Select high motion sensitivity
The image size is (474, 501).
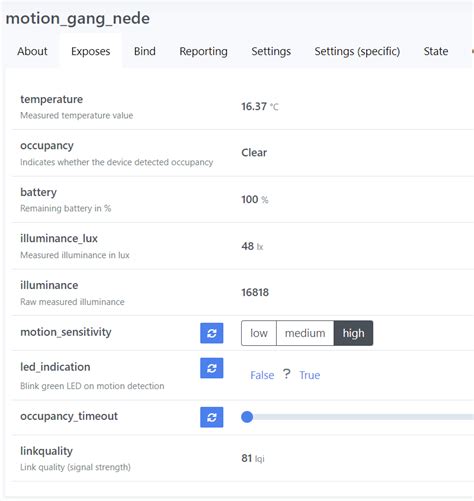click(x=353, y=333)
